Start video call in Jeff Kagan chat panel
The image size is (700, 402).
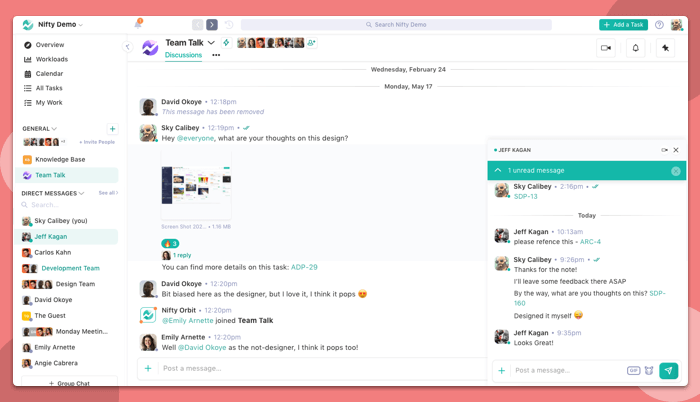tap(664, 150)
